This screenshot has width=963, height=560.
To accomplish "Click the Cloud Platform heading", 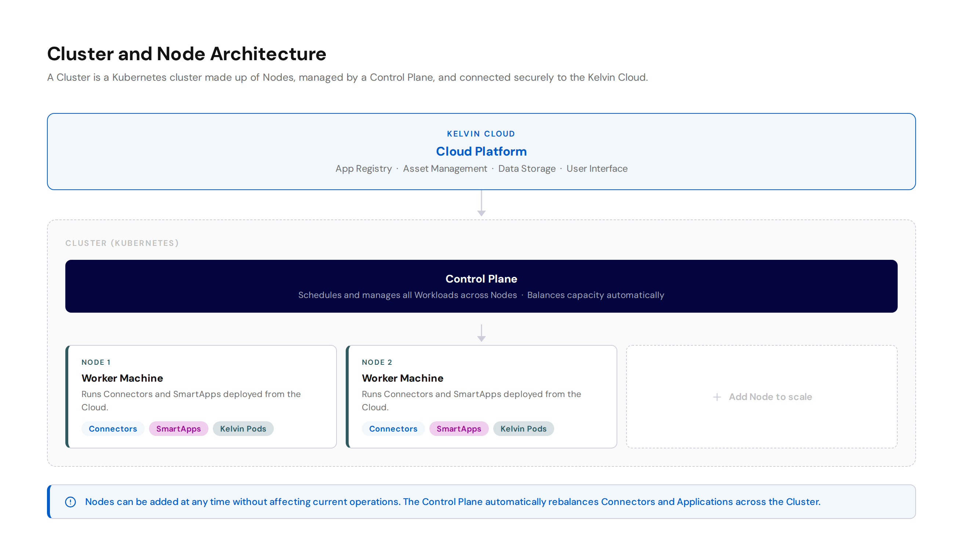I will (x=481, y=151).
